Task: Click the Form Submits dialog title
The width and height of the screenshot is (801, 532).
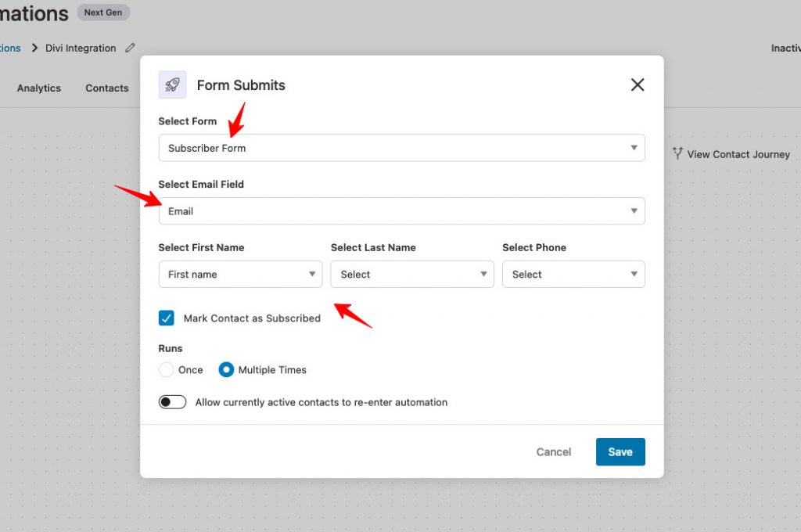Action: point(241,84)
